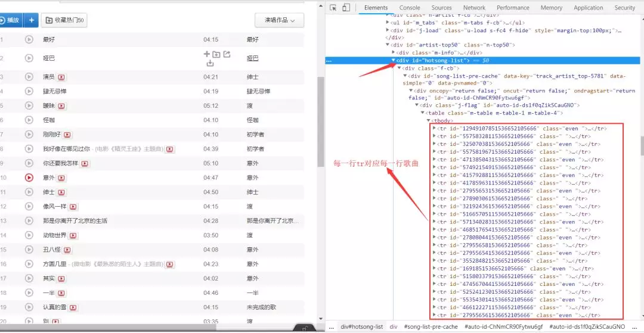Viewport: 644px width, 333px height.
Task: Expand the ul id m_tabs node
Action: [x=388, y=23]
